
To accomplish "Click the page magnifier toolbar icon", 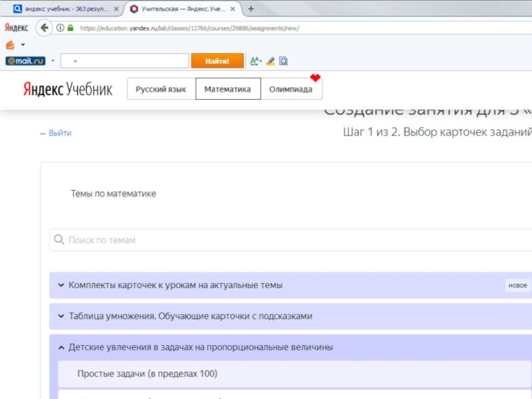I will coord(283,61).
